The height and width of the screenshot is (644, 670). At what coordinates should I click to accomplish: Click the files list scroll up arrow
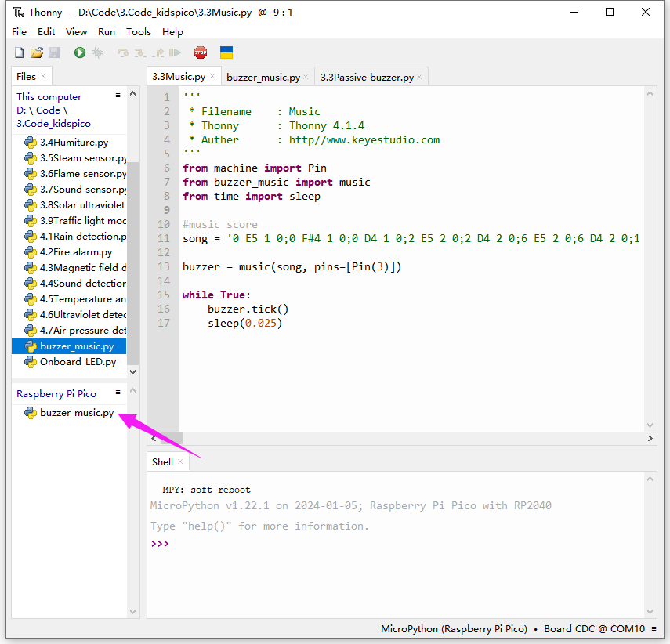(x=133, y=93)
